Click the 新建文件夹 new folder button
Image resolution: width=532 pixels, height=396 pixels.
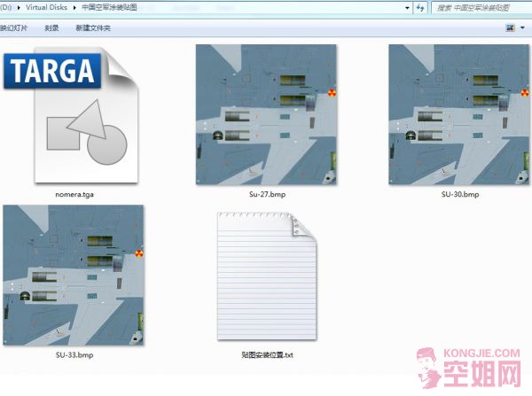pyautogui.click(x=93, y=28)
